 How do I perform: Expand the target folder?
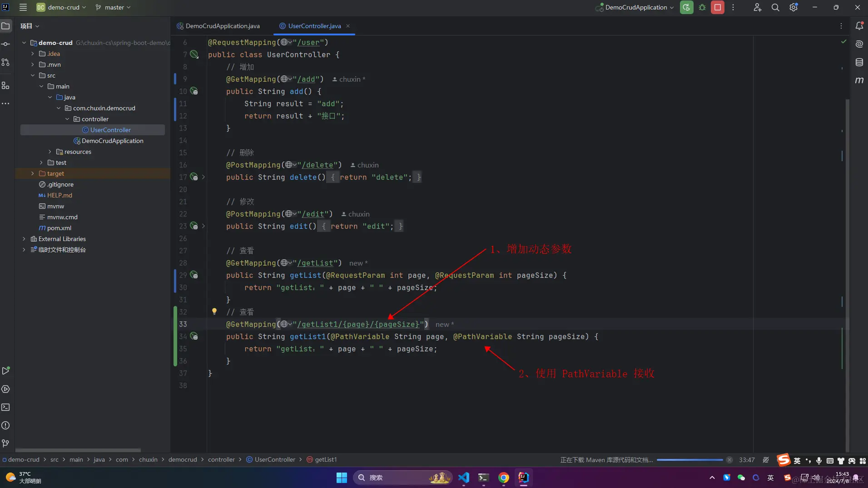32,173
